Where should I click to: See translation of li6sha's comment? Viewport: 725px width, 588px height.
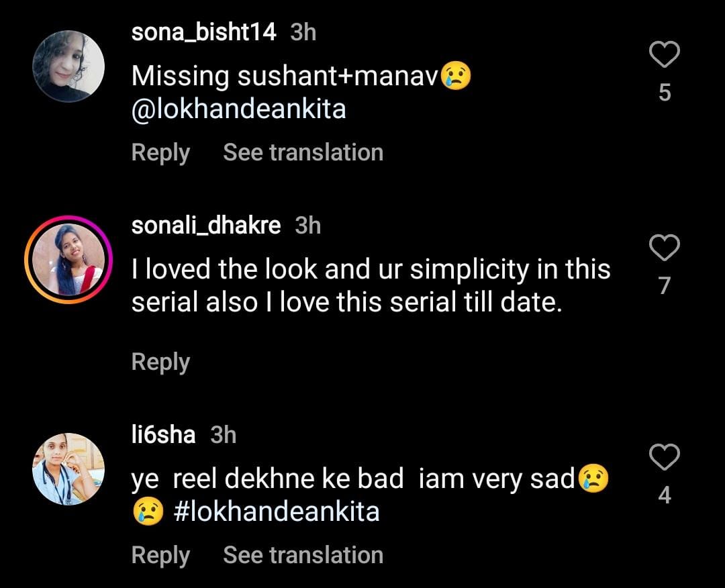pyautogui.click(x=303, y=556)
